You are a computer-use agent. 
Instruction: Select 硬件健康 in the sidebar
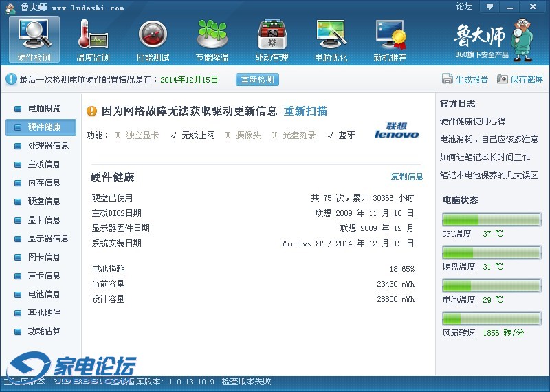click(41, 127)
